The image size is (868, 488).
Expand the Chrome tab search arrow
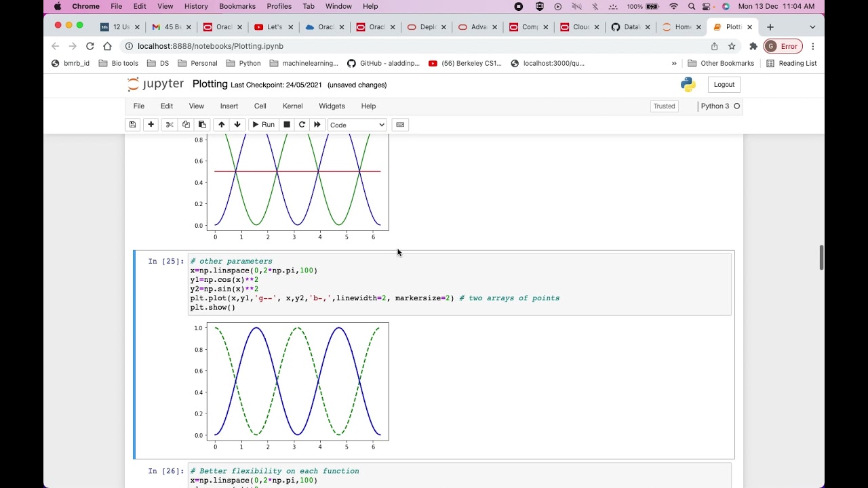point(812,27)
